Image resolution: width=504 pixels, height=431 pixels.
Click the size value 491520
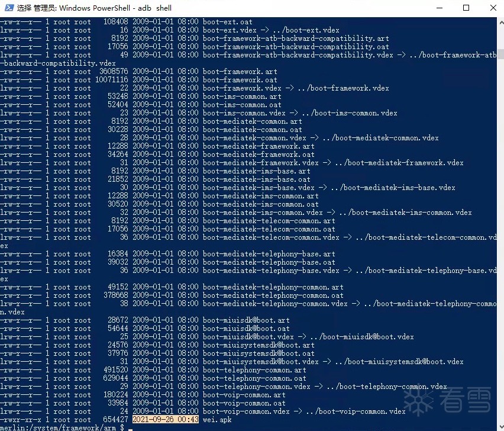coord(116,370)
